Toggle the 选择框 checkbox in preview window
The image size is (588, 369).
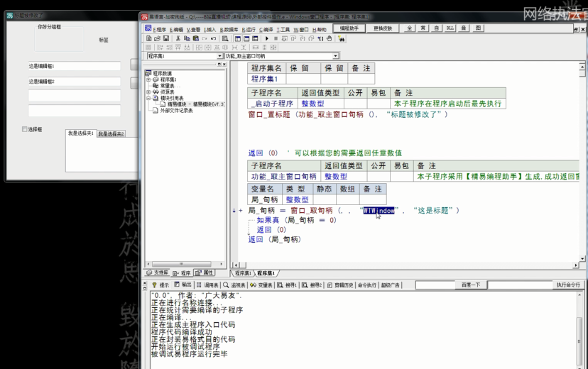pyautogui.click(x=25, y=130)
